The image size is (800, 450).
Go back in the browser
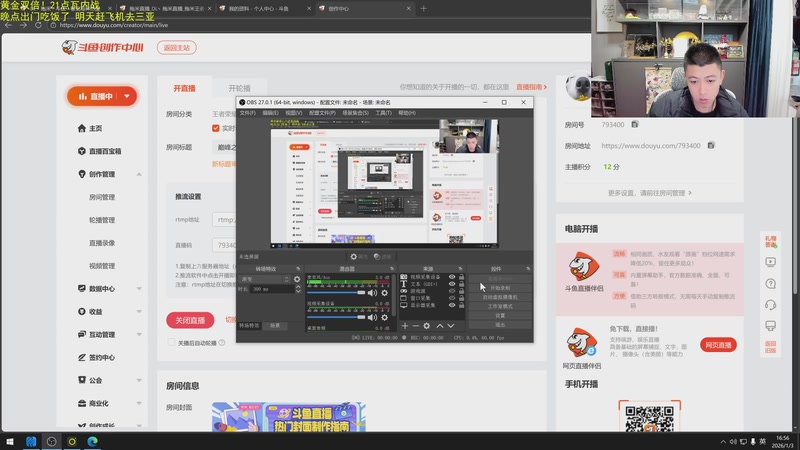(x=8, y=24)
